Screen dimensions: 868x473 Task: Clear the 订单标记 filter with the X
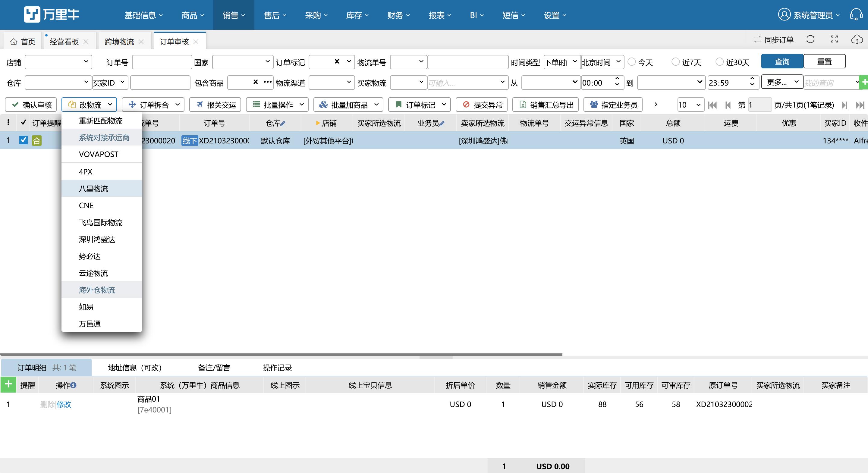click(x=337, y=61)
